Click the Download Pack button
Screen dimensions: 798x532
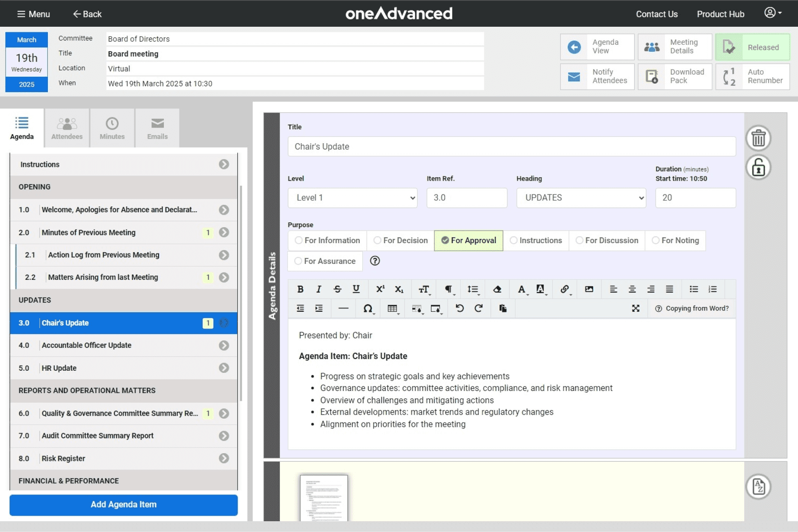[x=675, y=77]
